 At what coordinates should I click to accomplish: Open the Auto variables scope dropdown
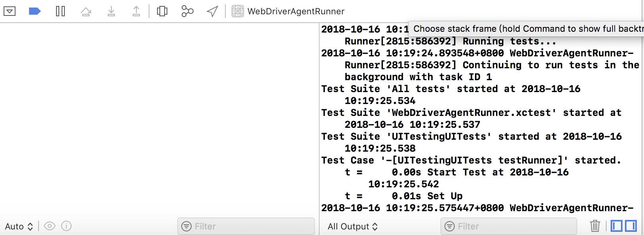pos(19,226)
